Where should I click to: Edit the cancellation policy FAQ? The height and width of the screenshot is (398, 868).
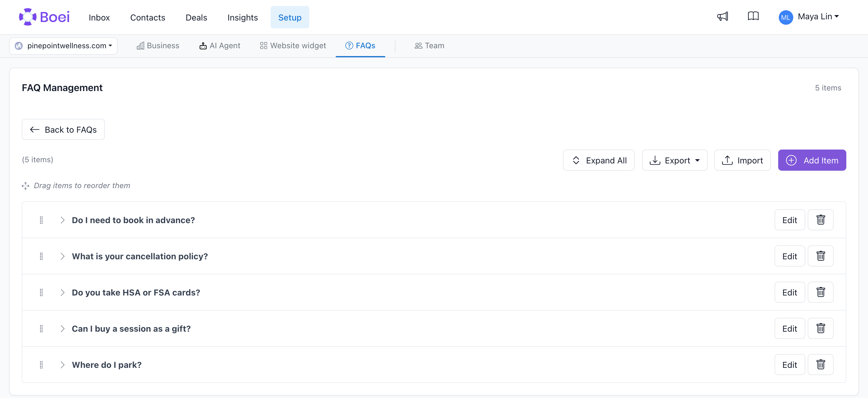[x=790, y=256]
